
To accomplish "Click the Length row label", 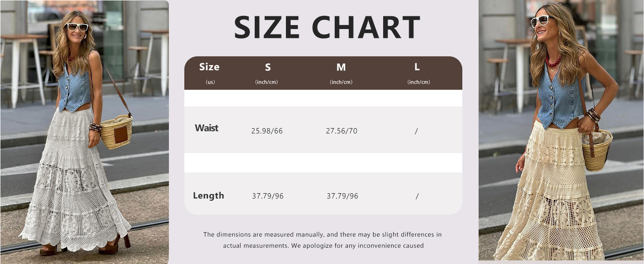I will 209,196.
